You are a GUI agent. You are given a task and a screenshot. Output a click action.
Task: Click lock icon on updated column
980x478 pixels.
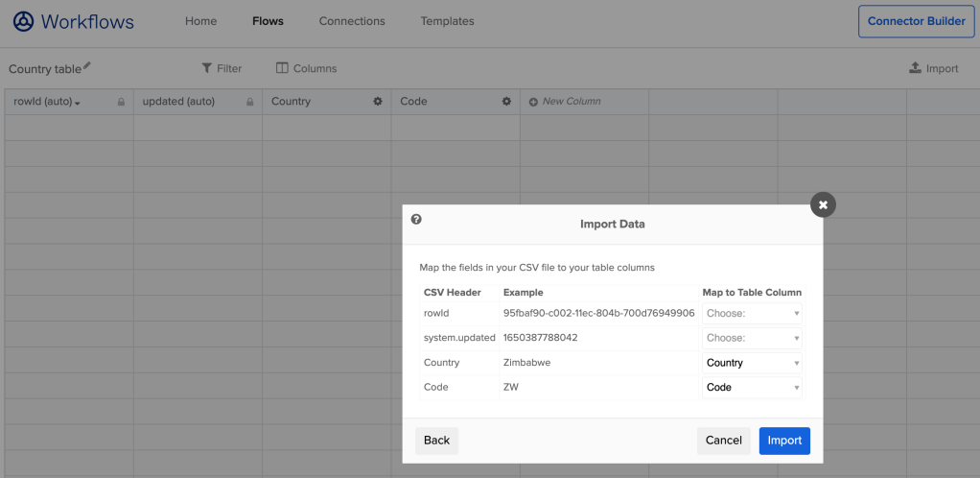pos(249,102)
